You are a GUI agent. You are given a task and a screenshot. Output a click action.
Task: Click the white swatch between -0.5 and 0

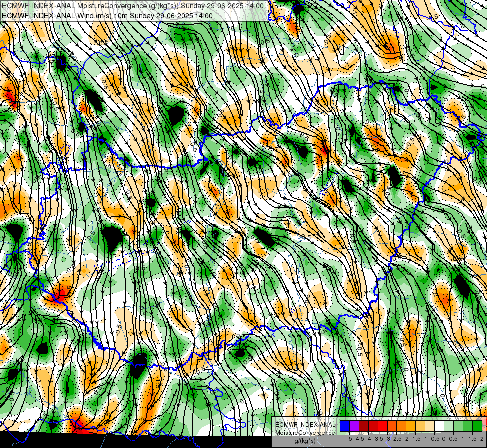click(439, 426)
